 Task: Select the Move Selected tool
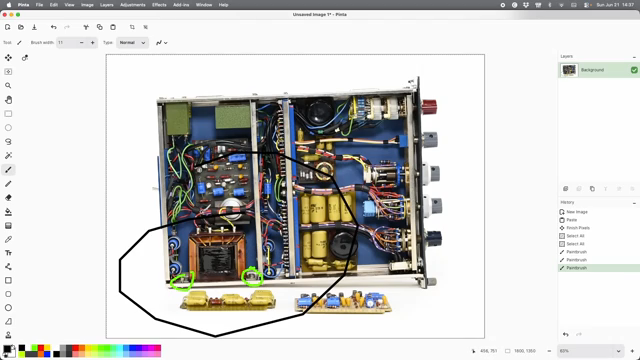[x=8, y=58]
